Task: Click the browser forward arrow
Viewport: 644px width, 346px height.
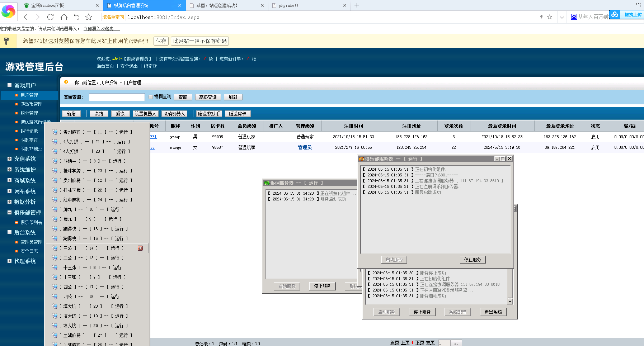Action: click(38, 17)
